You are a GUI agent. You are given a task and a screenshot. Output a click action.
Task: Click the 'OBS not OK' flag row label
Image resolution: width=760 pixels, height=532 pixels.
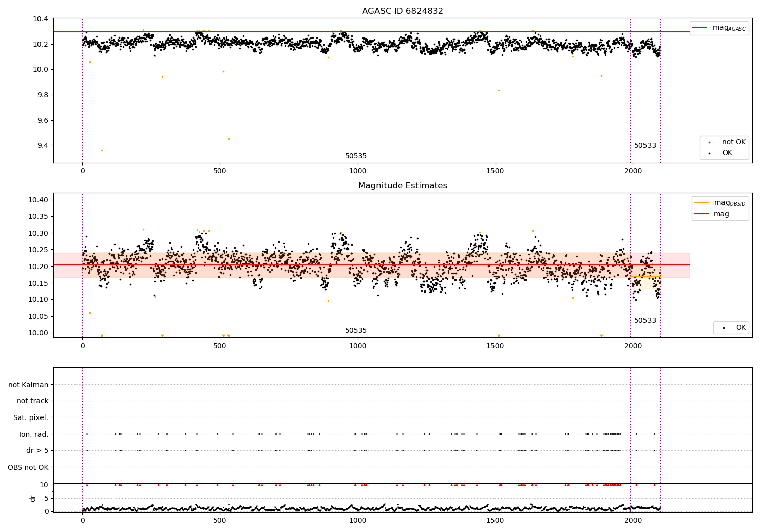click(x=28, y=467)
